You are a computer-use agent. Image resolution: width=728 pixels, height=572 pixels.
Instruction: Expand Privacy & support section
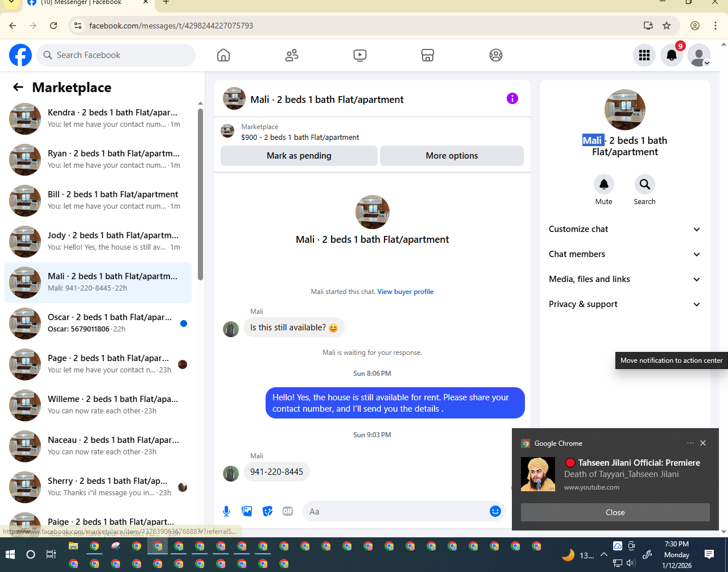[x=624, y=304]
